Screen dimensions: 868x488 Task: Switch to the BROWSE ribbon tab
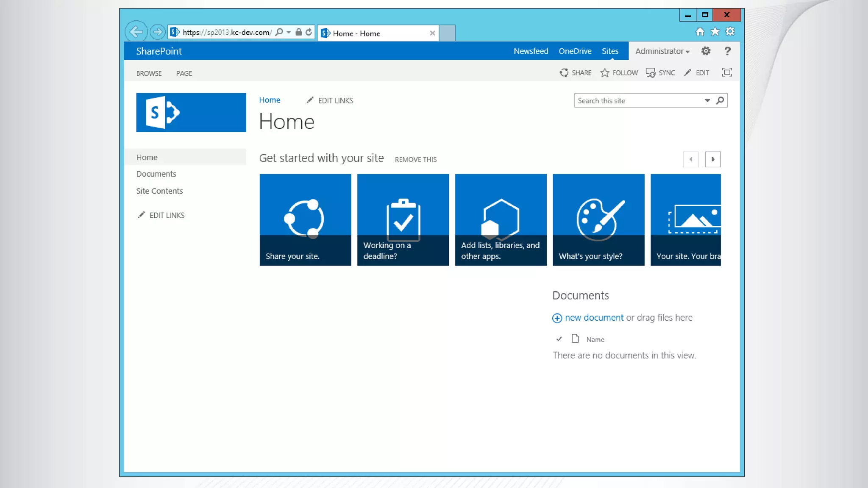149,73
